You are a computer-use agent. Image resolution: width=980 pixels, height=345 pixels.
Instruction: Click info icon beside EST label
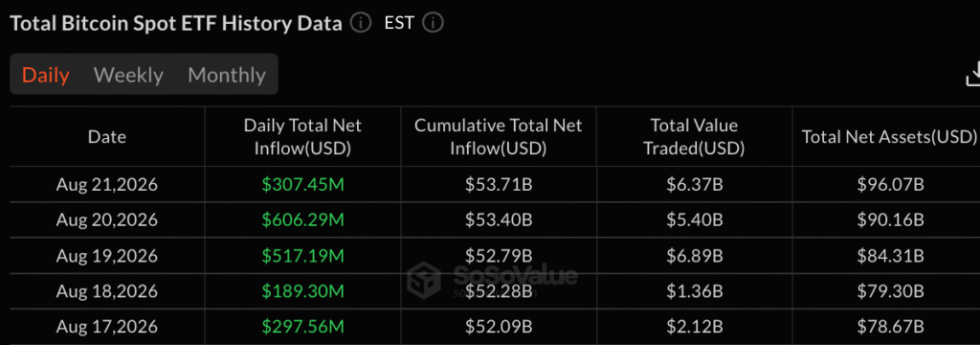434,24
